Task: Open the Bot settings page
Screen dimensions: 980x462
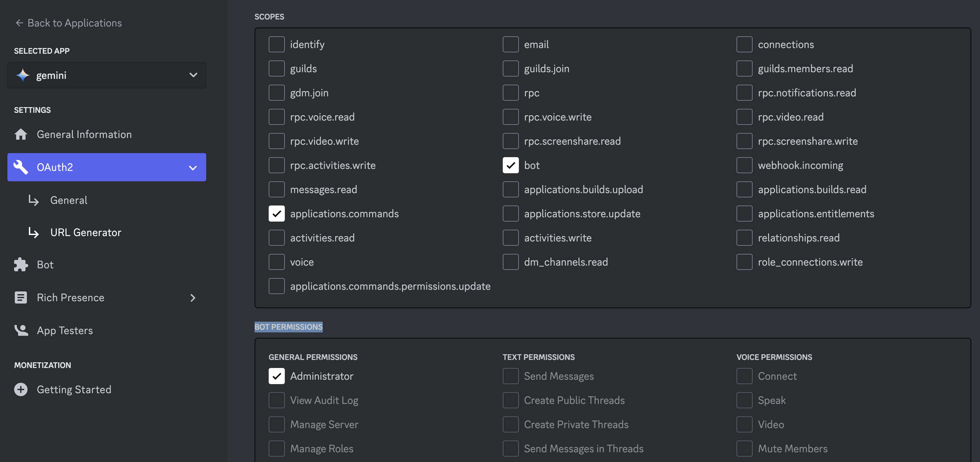Action: 45,265
